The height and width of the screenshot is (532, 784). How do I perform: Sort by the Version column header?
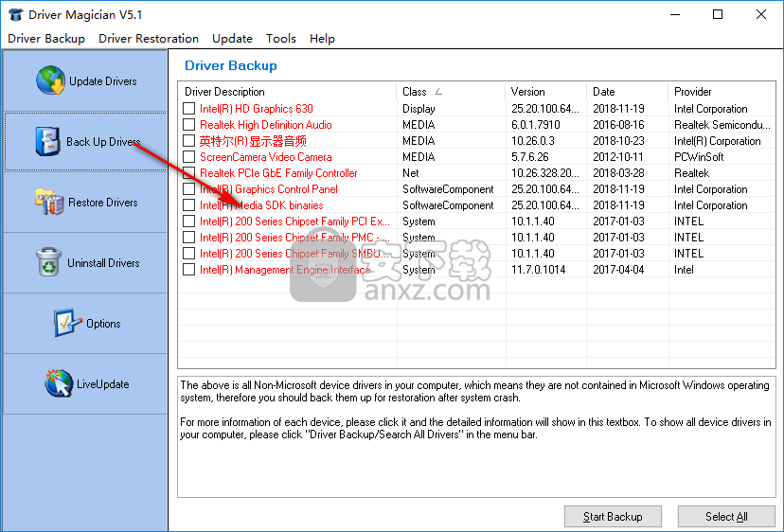[546, 92]
